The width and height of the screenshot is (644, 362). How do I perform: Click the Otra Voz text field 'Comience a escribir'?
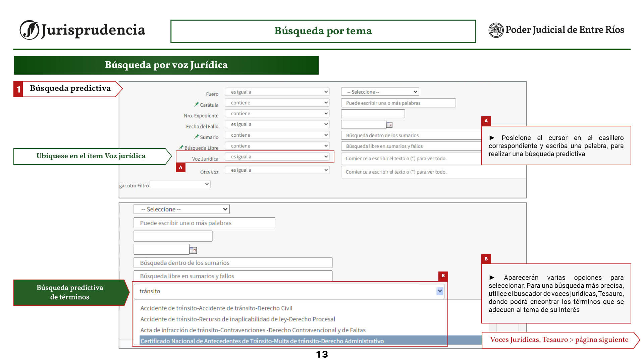click(x=433, y=172)
